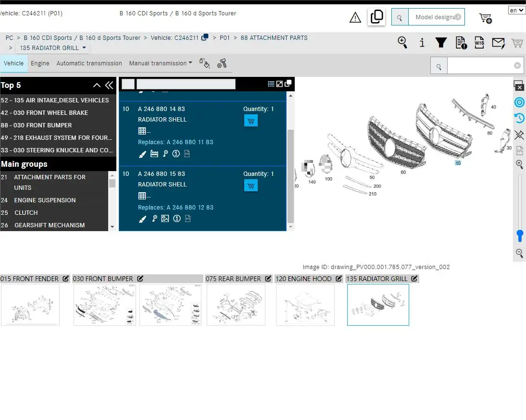Close the drawing overlay window icon

pyautogui.click(x=519, y=86)
